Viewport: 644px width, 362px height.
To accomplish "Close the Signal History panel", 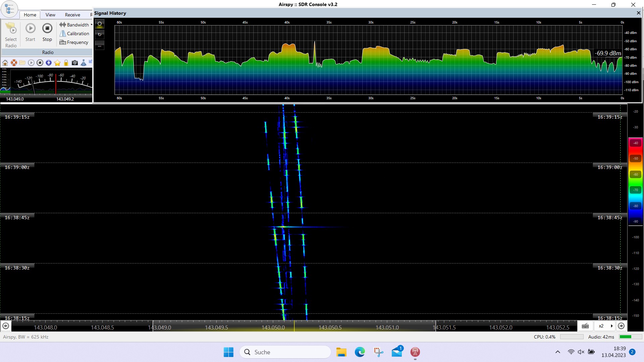I will tap(638, 13).
